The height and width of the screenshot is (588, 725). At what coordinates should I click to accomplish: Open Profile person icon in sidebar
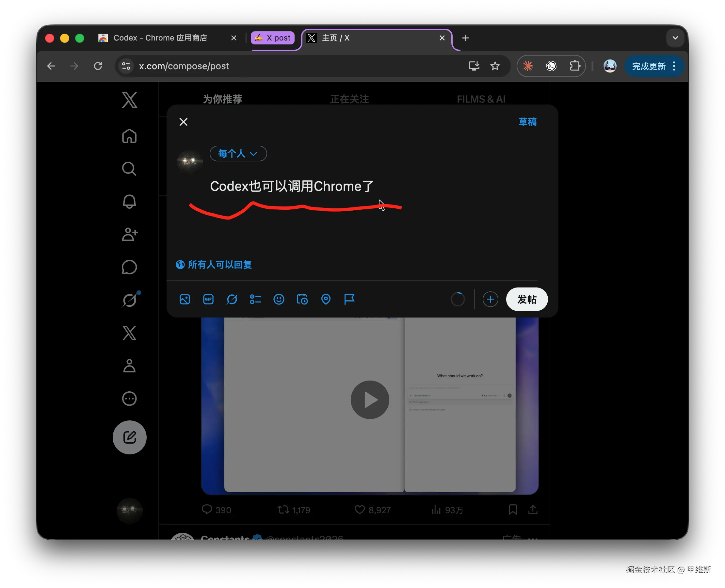coord(129,366)
